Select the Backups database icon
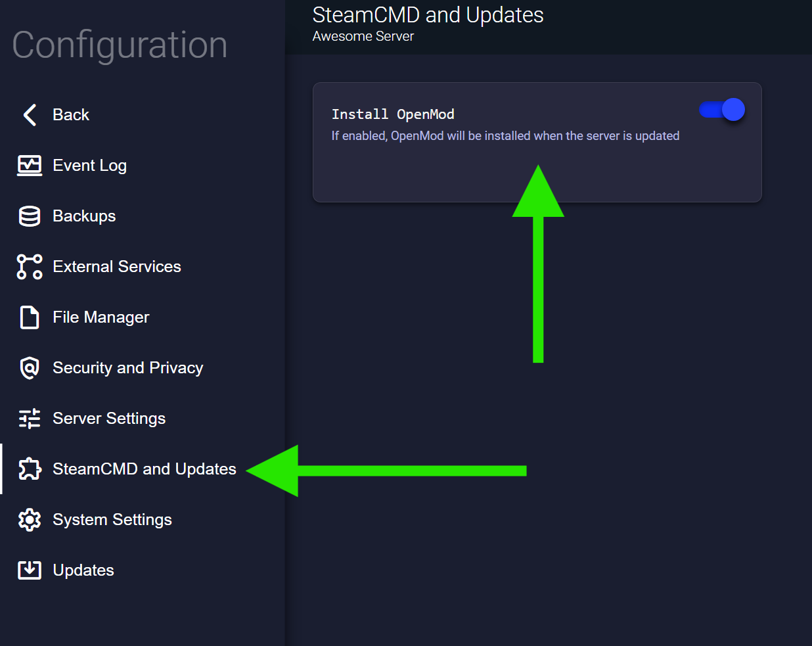The width and height of the screenshot is (812, 646). click(x=30, y=216)
